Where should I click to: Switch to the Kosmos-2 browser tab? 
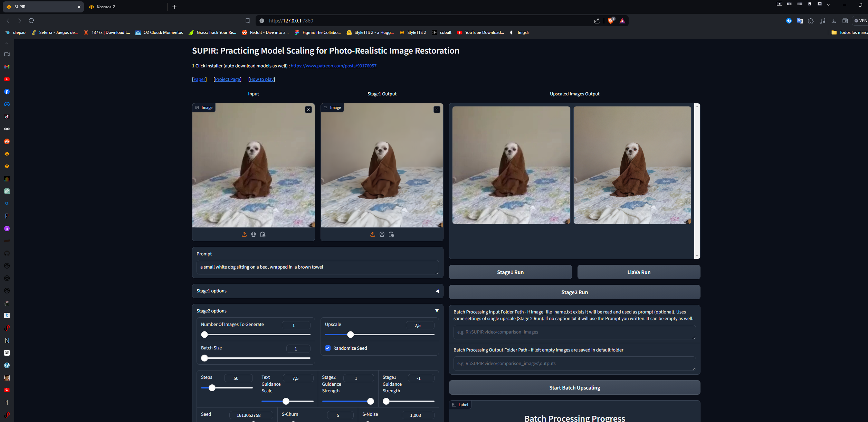click(106, 7)
